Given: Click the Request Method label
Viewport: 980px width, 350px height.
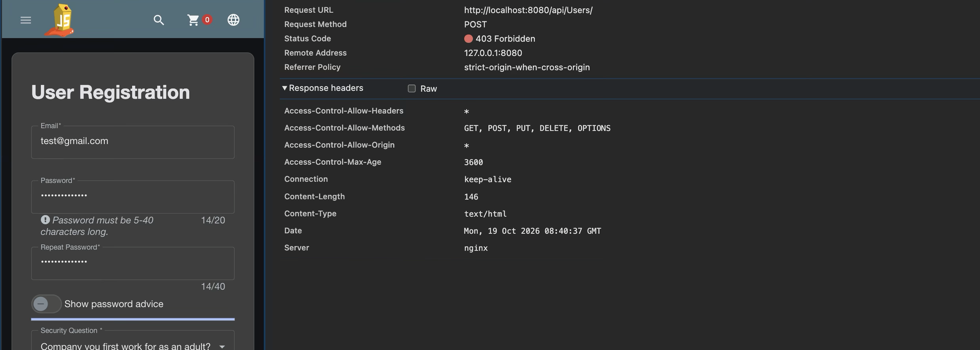Looking at the screenshot, I should [x=315, y=24].
